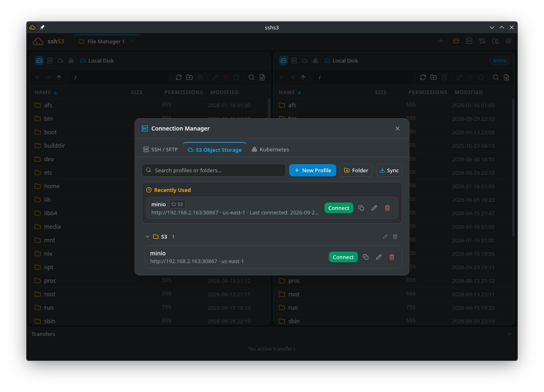Select Local Disk source in left panel

(39, 61)
